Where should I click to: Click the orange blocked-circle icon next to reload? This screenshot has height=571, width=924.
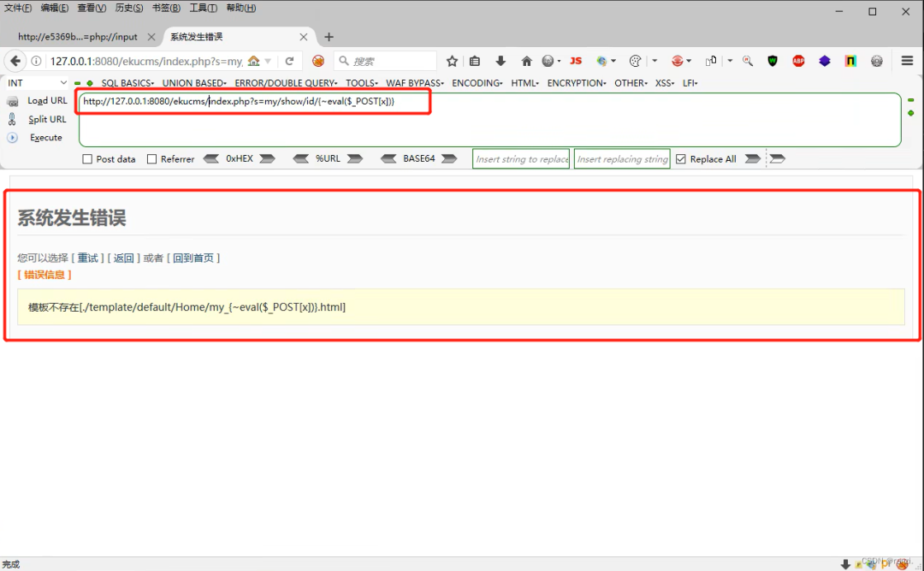click(318, 61)
